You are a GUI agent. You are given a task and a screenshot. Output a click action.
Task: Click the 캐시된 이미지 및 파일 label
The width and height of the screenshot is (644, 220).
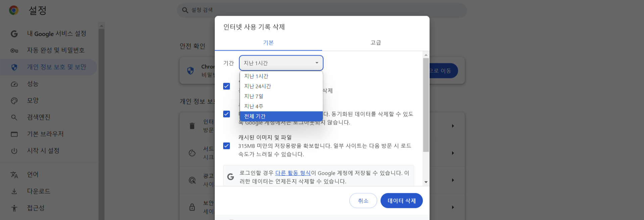265,138
